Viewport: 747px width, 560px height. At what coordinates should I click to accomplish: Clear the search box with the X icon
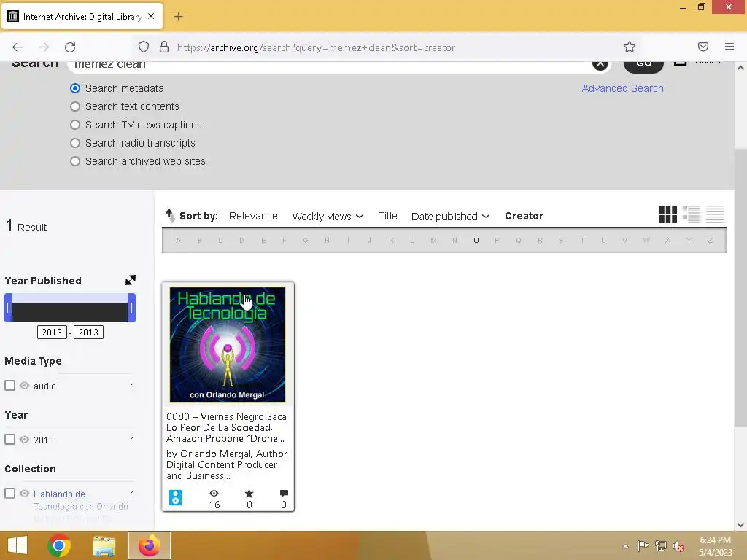pyautogui.click(x=600, y=63)
